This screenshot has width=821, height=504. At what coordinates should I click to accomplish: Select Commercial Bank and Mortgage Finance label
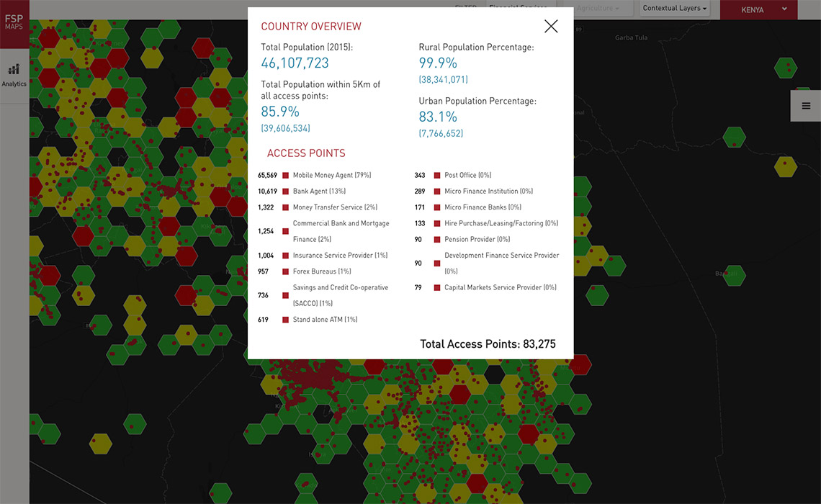click(x=341, y=231)
